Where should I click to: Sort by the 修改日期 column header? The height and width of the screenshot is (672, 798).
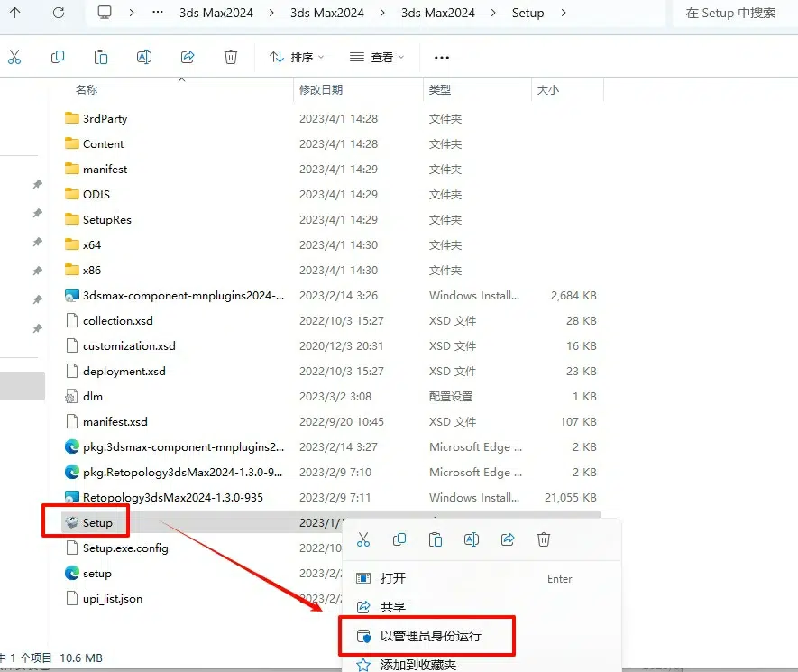coord(321,90)
